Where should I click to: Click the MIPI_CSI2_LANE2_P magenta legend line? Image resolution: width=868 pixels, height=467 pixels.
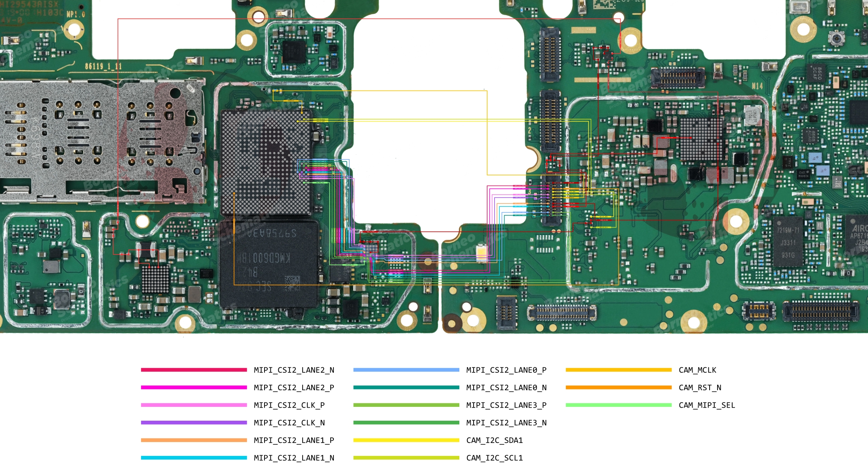194,387
